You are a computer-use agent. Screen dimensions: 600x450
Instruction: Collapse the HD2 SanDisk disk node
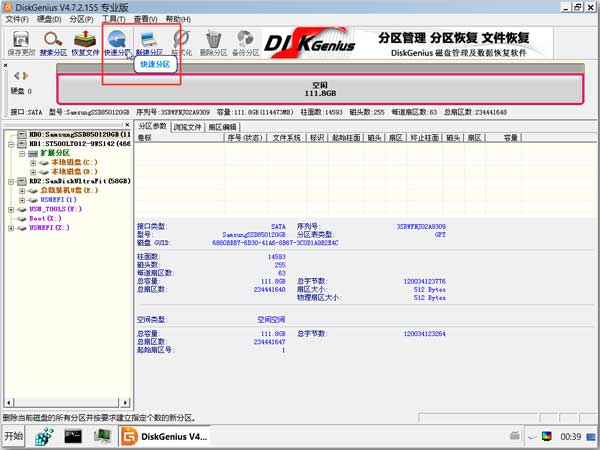click(11, 181)
